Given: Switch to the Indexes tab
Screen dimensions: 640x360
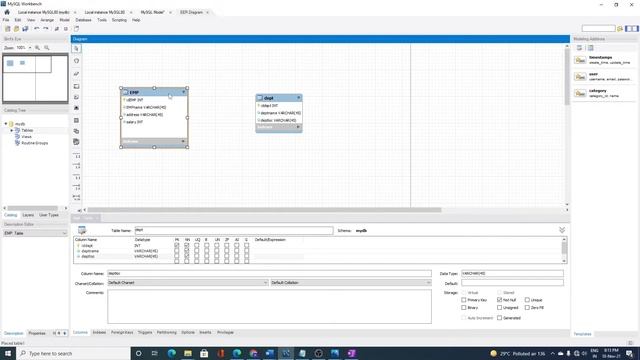Looking at the screenshot, I should [x=99, y=333].
